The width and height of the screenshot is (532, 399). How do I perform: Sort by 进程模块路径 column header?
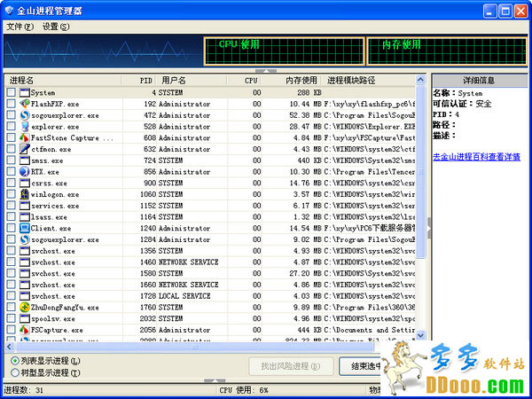(368, 81)
